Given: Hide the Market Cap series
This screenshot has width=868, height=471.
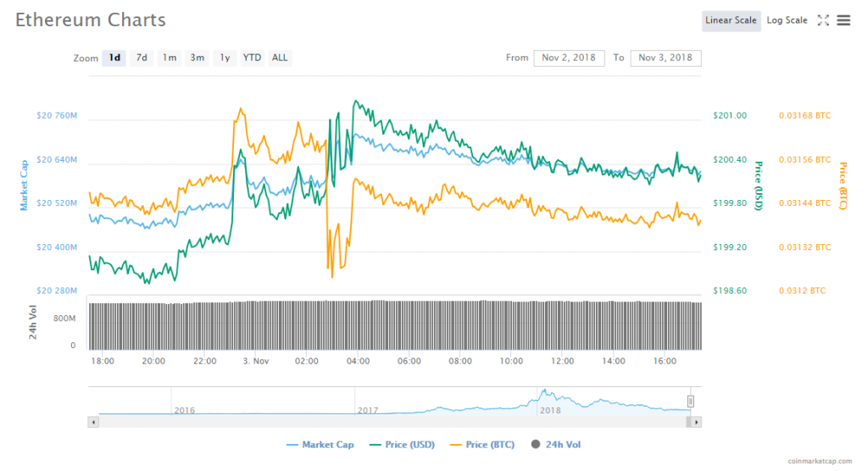Looking at the screenshot, I should tap(320, 445).
